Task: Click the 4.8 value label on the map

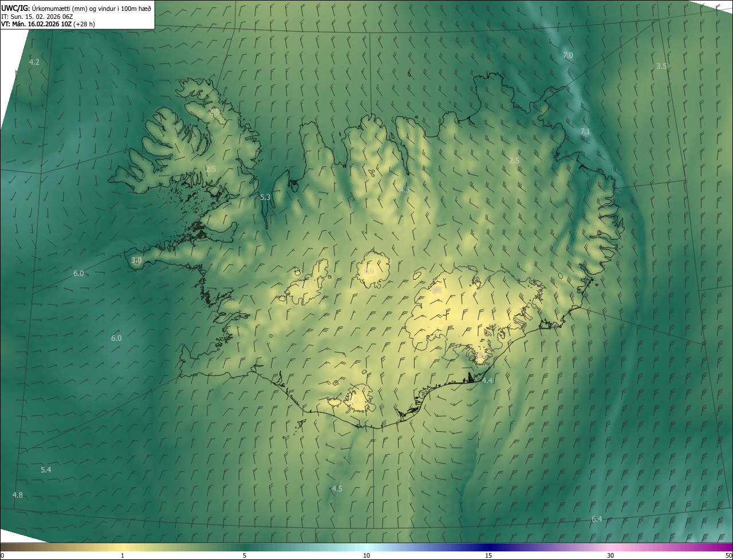Action: (x=18, y=495)
